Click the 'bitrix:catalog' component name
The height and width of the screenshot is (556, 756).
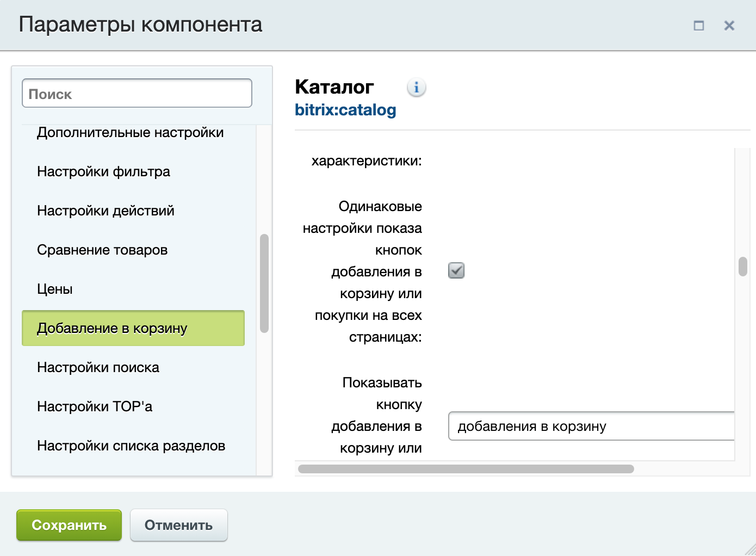tap(345, 110)
